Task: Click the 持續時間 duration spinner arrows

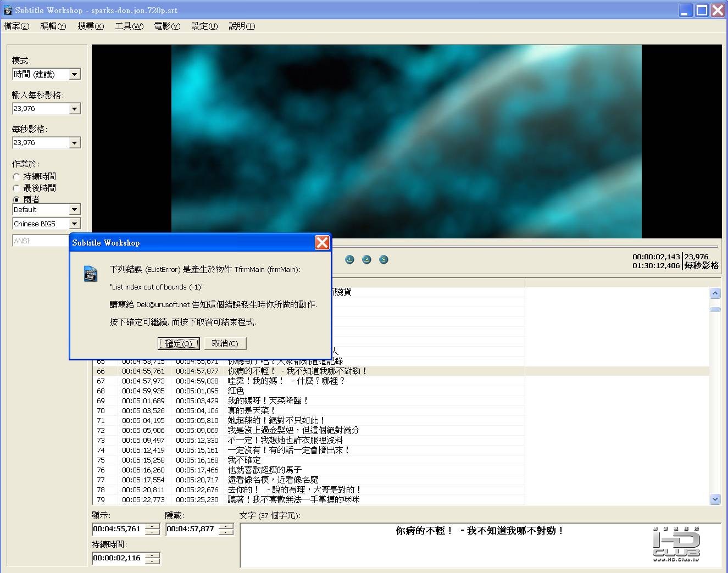Action: click(x=153, y=558)
